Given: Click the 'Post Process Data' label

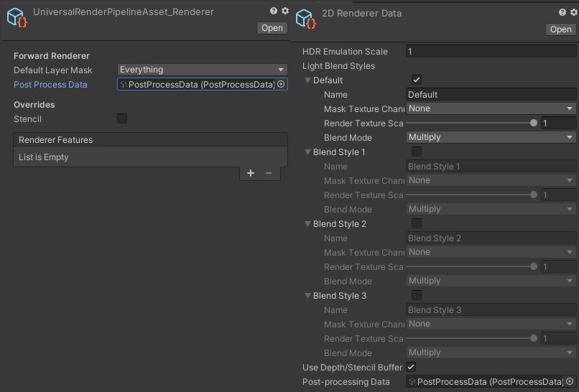Looking at the screenshot, I should coord(50,85).
